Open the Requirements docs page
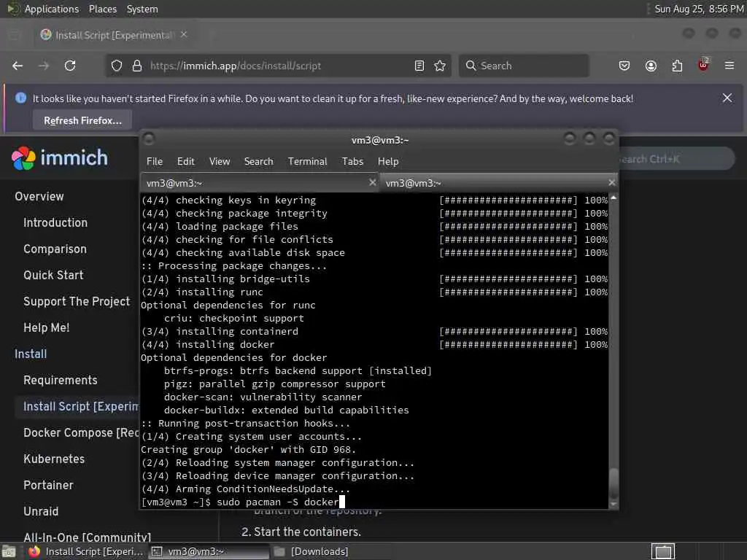 click(x=60, y=380)
